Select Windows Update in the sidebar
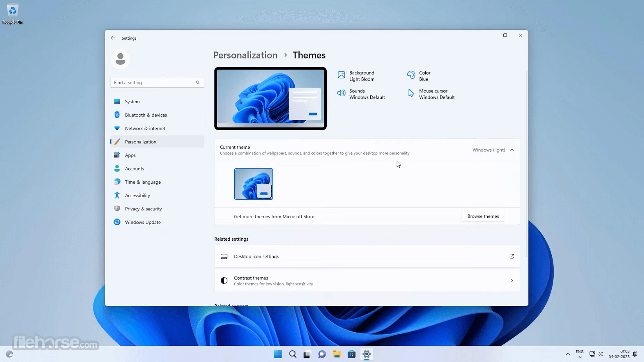 [143, 222]
